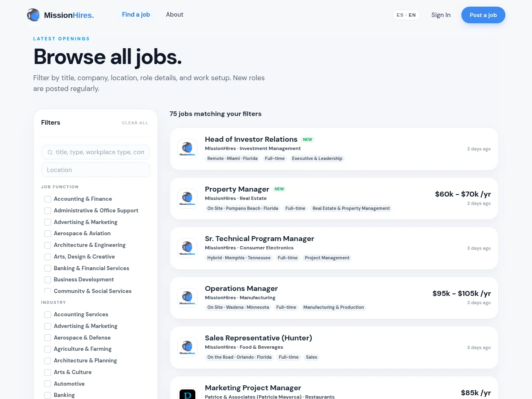Check Accounting Services under Industry
Viewport: 532px width, 399px height.
click(48, 315)
